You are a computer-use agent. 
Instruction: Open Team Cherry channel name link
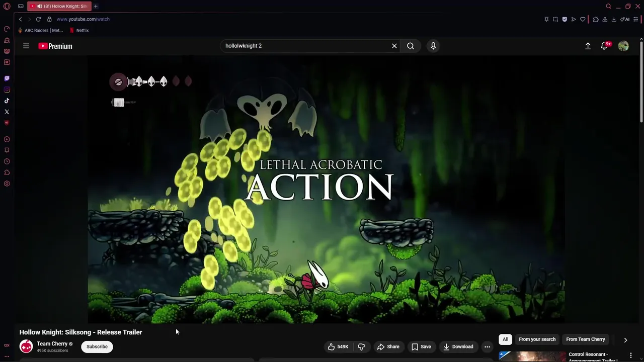coord(52,344)
